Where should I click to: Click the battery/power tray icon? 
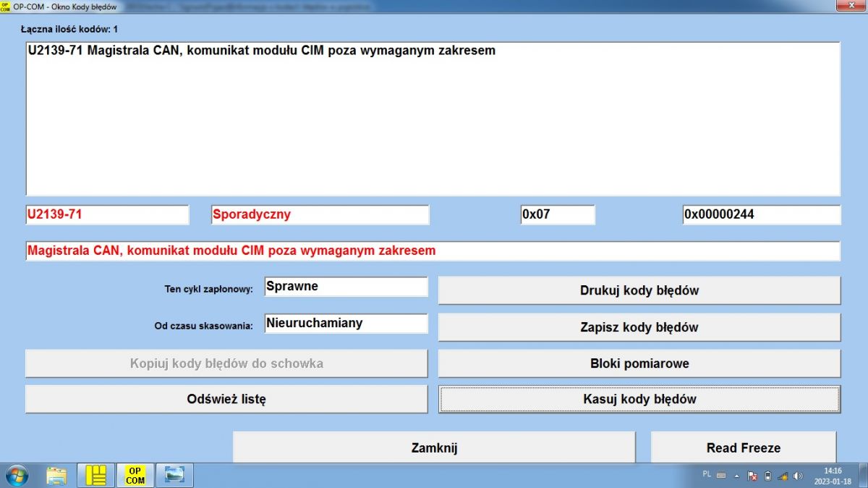pyautogui.click(x=767, y=476)
